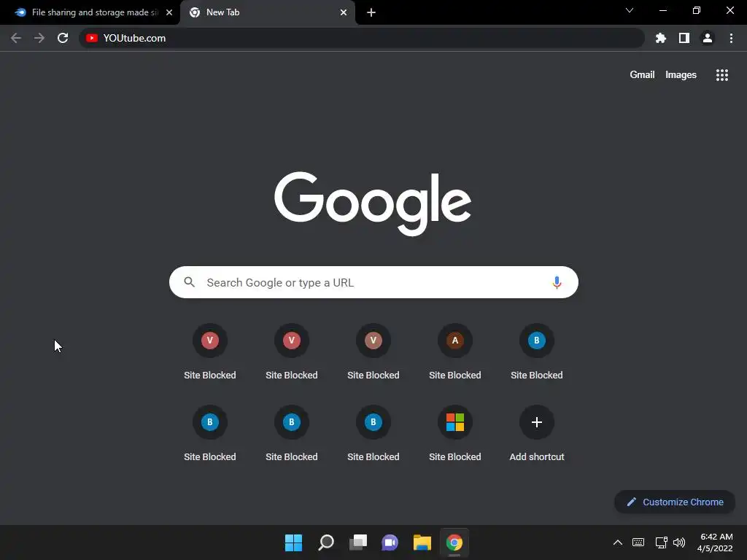Open the brown V shortcut
The height and width of the screenshot is (560, 747).
(373, 341)
